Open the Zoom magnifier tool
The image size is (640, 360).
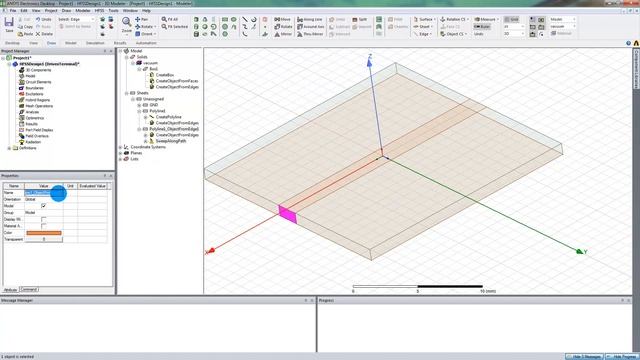pyautogui.click(x=127, y=24)
